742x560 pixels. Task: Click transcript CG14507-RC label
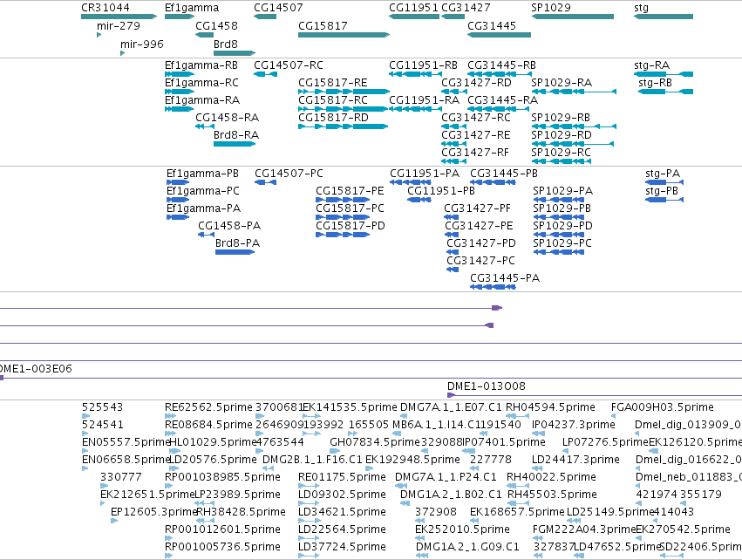(x=289, y=65)
